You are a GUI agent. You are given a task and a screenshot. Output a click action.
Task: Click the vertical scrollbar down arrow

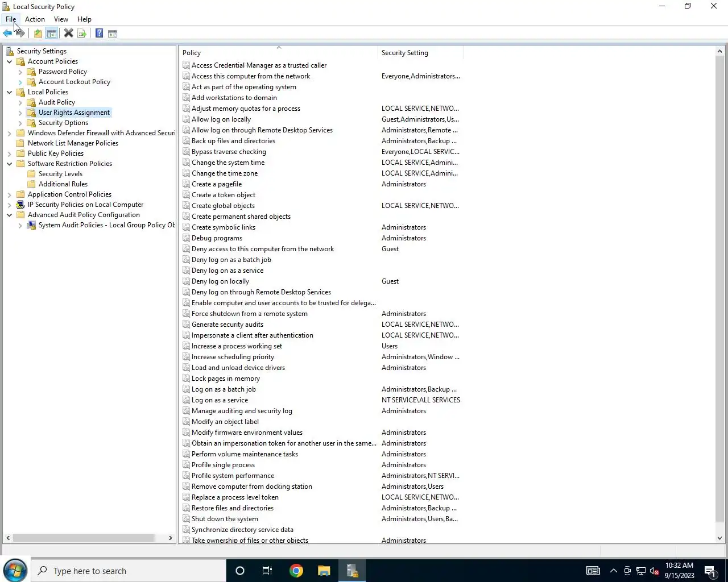pyautogui.click(x=719, y=538)
